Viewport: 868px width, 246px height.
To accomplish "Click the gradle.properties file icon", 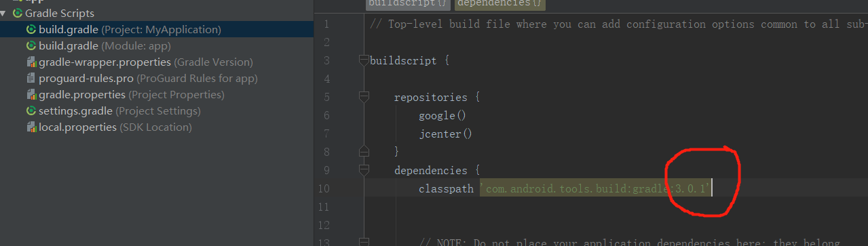I will tap(31, 95).
